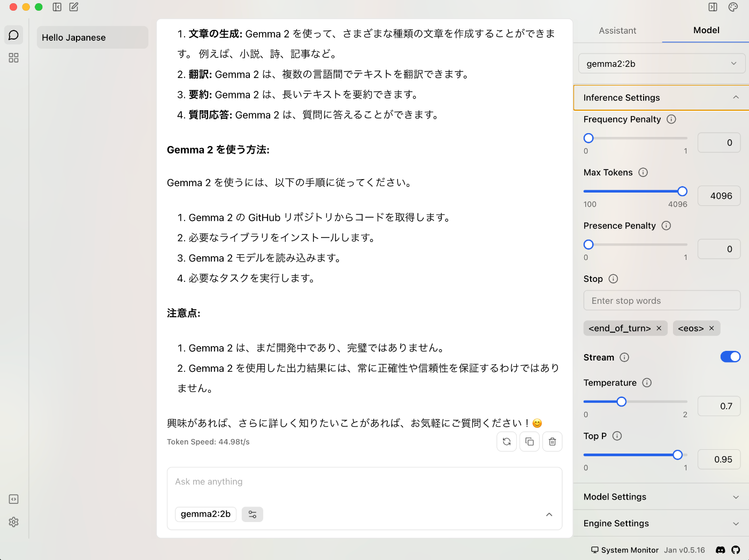The width and height of the screenshot is (749, 560).
Task: Open Local API Server icon in sidebar
Action: pos(14,499)
